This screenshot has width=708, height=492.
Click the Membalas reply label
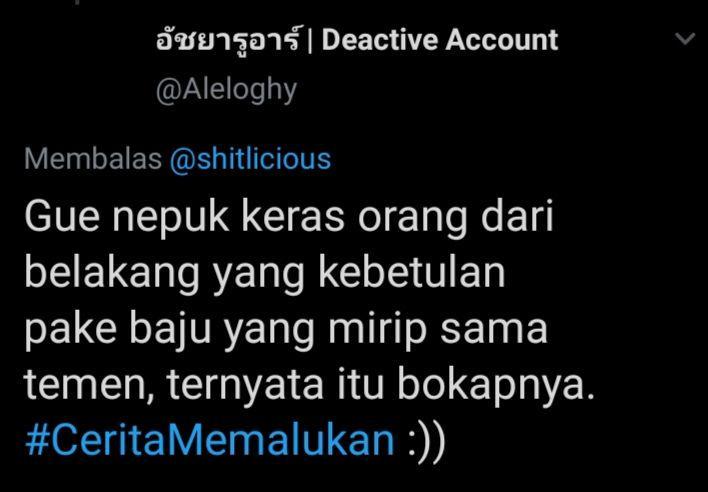click(x=93, y=159)
